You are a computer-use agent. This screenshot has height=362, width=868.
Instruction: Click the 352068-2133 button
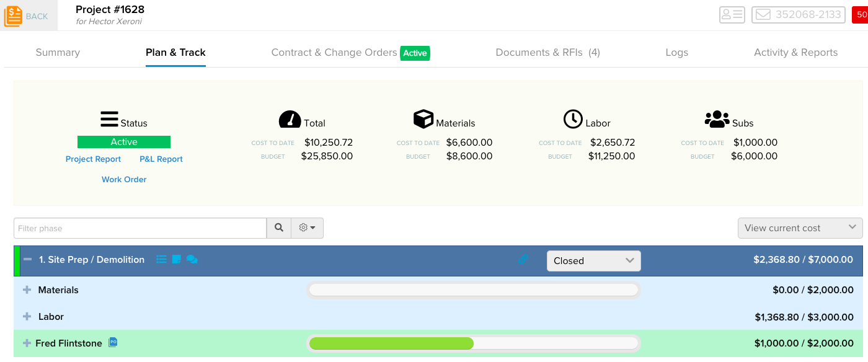pyautogui.click(x=799, y=15)
